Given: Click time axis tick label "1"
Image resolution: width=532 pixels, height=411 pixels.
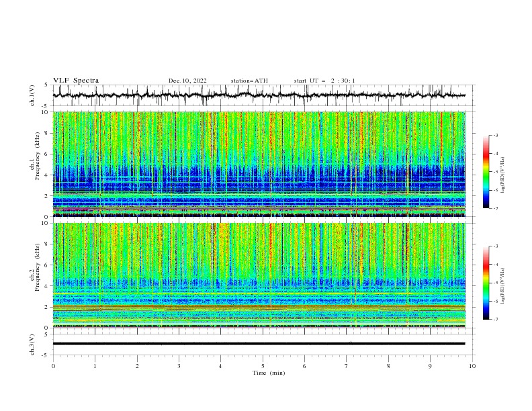Looking at the screenshot, I should pos(95,366).
